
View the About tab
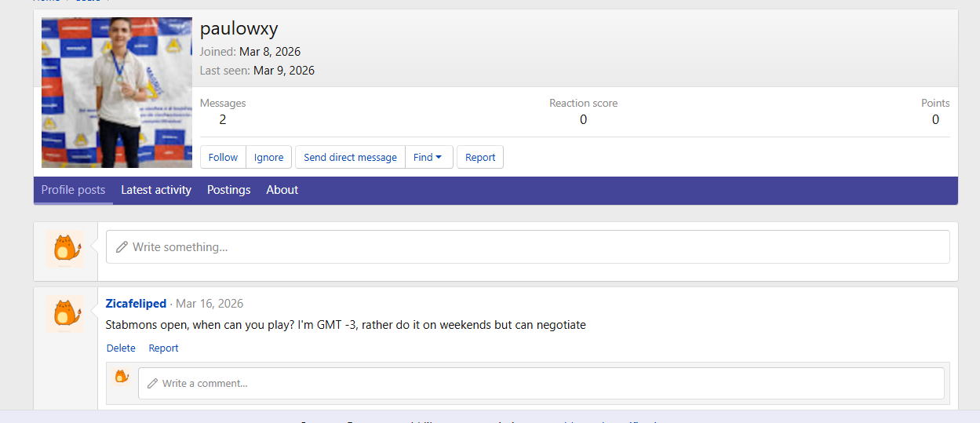tap(282, 190)
